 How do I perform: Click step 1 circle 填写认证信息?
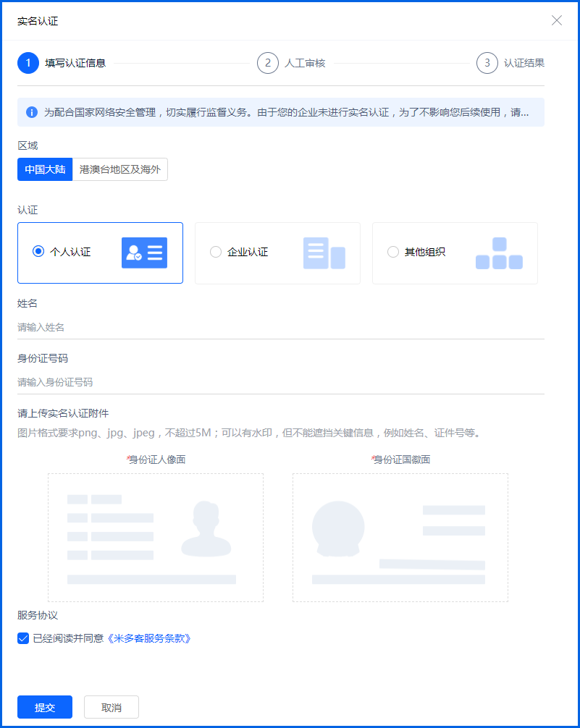28,63
